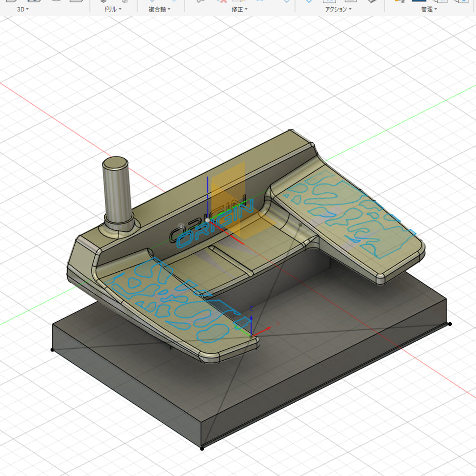Viewport: 476px width, 476px height.
Task: Click the stock box corner point at far right
Action: coord(450,324)
